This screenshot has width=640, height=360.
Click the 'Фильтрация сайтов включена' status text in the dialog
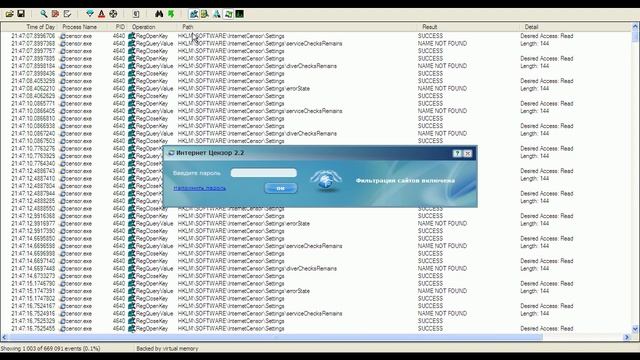(405, 180)
